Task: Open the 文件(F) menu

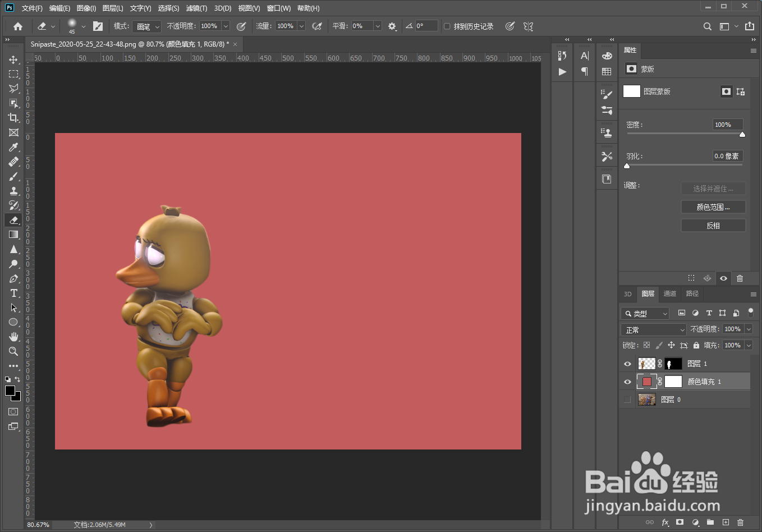Action: point(32,8)
